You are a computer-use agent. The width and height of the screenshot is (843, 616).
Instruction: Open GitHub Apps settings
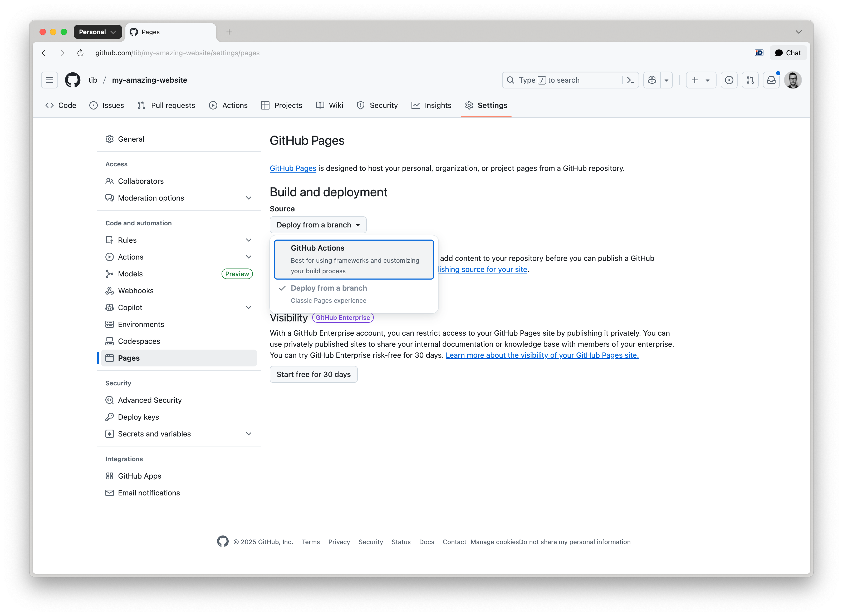[179, 476]
